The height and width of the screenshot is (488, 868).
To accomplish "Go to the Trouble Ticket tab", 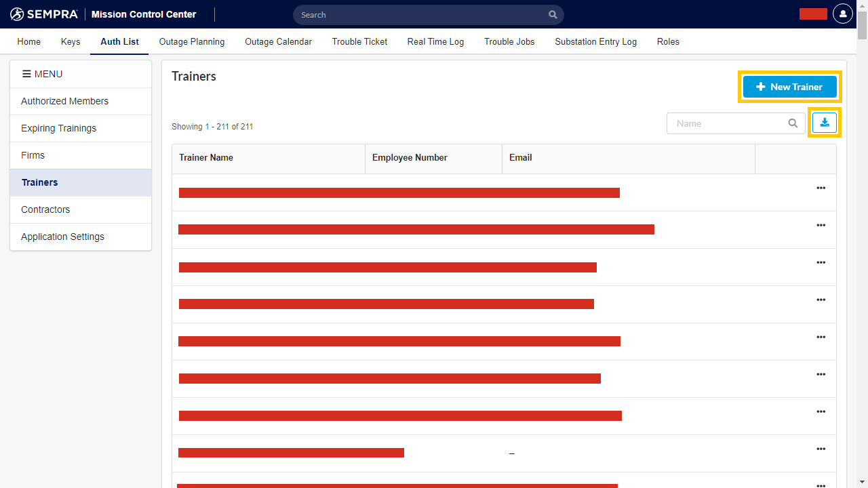I will pyautogui.click(x=359, y=41).
